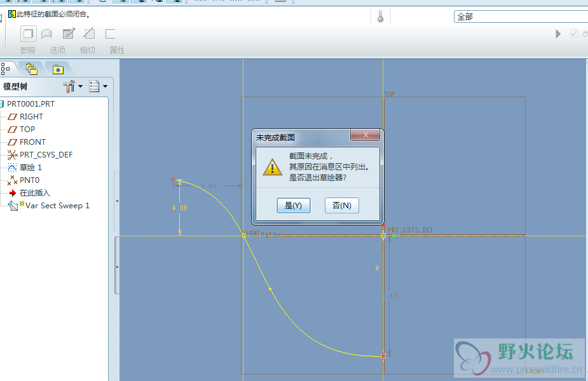Screen dimensions: 588x381
Task: Expand the model tree show dropdown arrow
Action: point(106,86)
